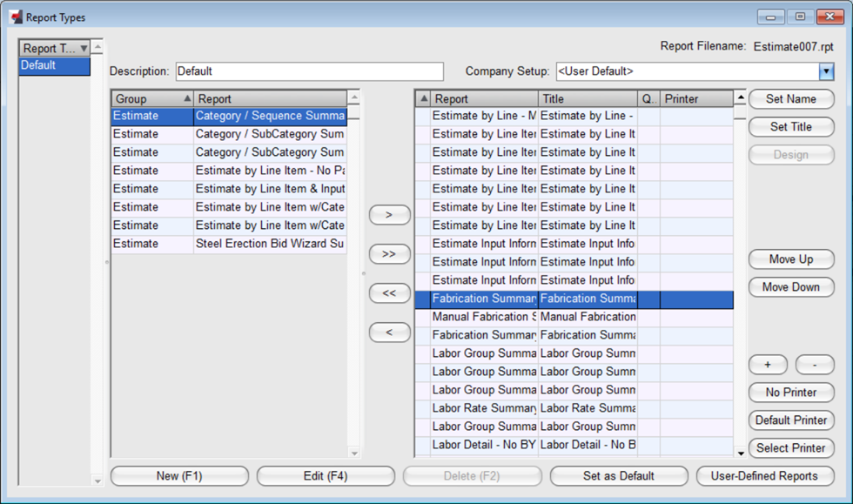
Task: Click the '<' button to remove selected report
Action: (x=389, y=333)
